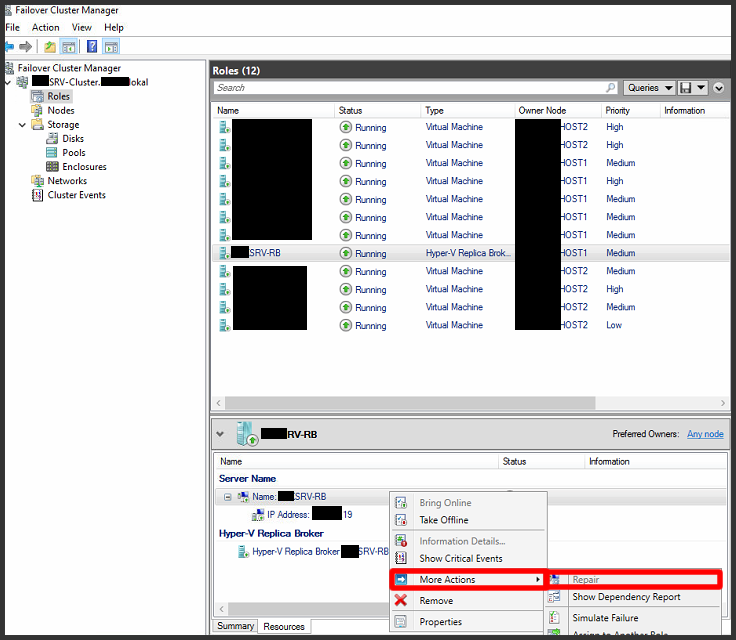Screen dimensions: 736x640
Task: Click the IP Address resource icon
Action: tap(258, 515)
